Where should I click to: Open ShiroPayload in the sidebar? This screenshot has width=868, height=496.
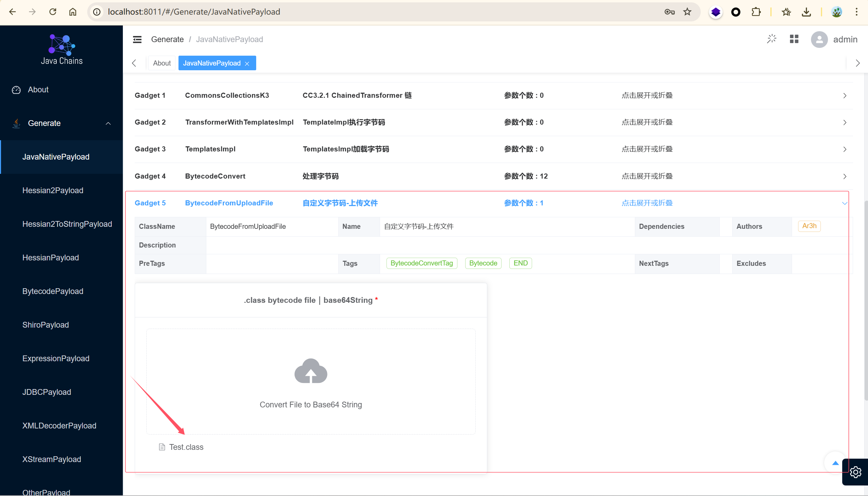pyautogui.click(x=45, y=325)
